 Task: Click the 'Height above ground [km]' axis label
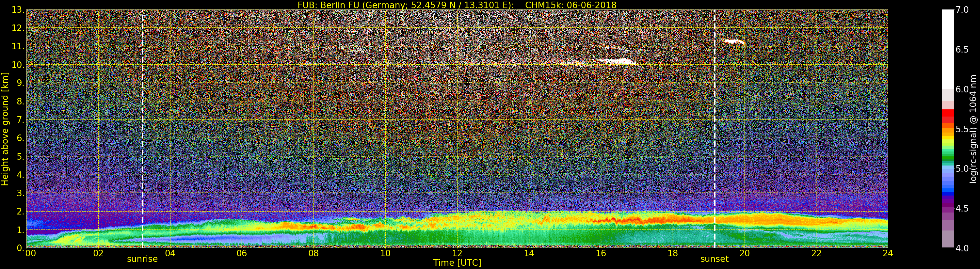click(5, 129)
